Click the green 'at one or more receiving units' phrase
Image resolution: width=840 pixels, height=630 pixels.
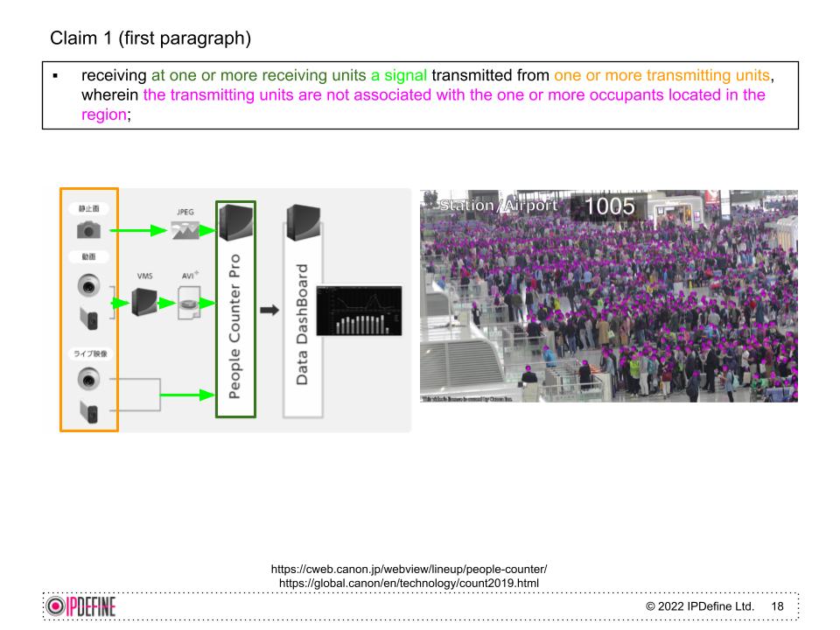pyautogui.click(x=259, y=75)
